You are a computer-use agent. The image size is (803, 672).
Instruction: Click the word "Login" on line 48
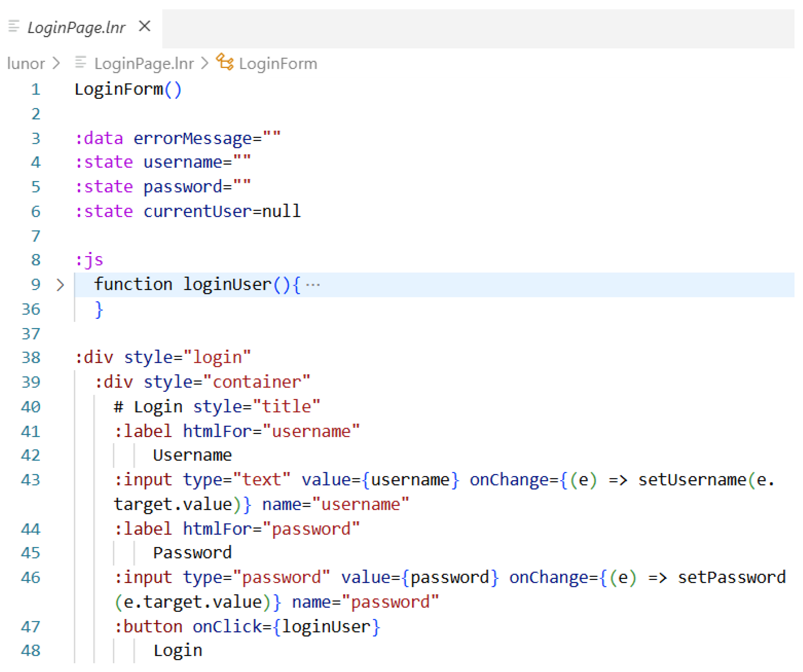[178, 651]
